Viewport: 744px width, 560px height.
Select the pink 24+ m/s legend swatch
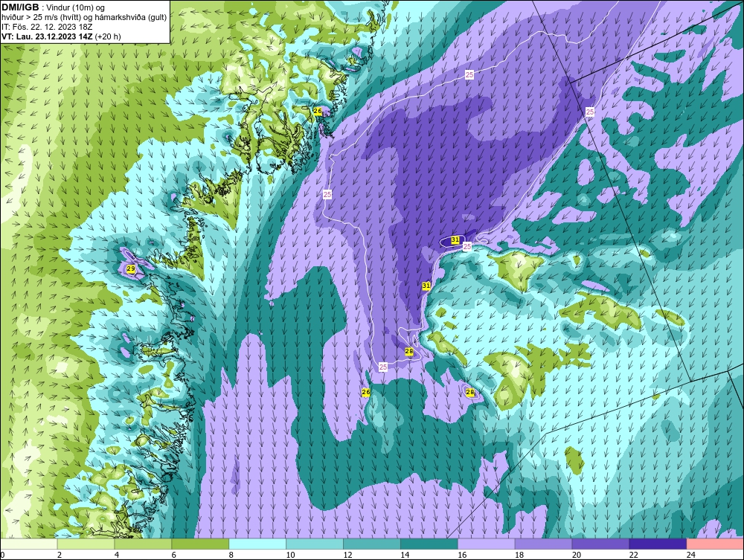[x=715, y=544]
